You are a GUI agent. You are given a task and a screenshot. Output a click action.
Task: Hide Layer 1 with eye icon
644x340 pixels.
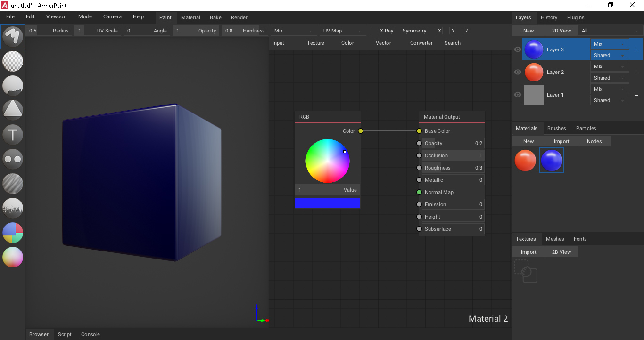(518, 95)
